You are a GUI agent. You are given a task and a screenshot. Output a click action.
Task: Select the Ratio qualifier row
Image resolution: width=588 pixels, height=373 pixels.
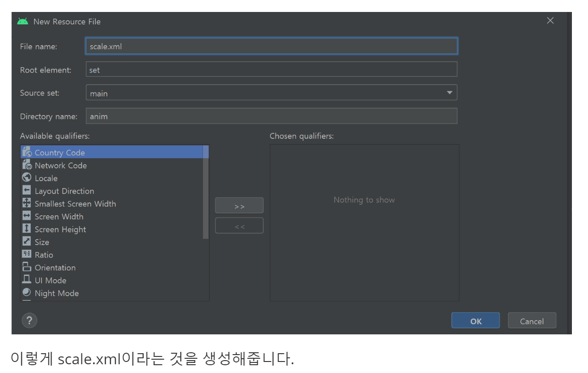[x=112, y=255]
